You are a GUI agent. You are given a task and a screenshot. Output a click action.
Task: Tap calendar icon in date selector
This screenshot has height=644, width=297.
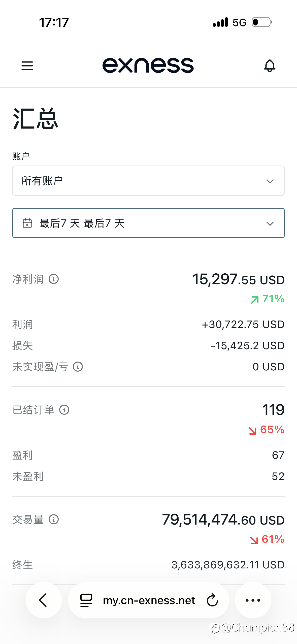point(27,223)
